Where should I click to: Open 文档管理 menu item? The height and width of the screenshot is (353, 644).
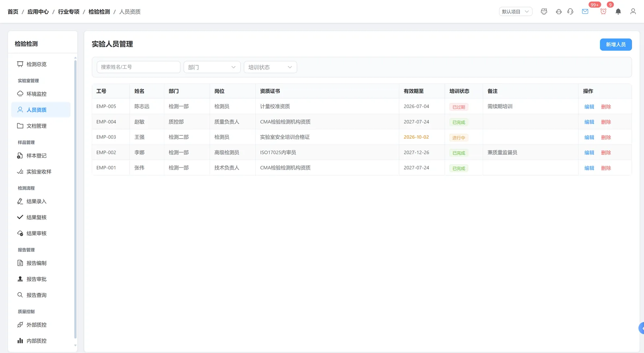click(x=41, y=126)
